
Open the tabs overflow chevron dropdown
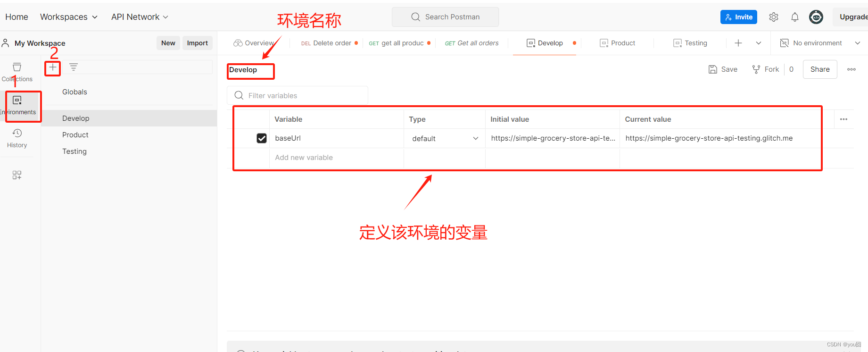pyautogui.click(x=759, y=43)
